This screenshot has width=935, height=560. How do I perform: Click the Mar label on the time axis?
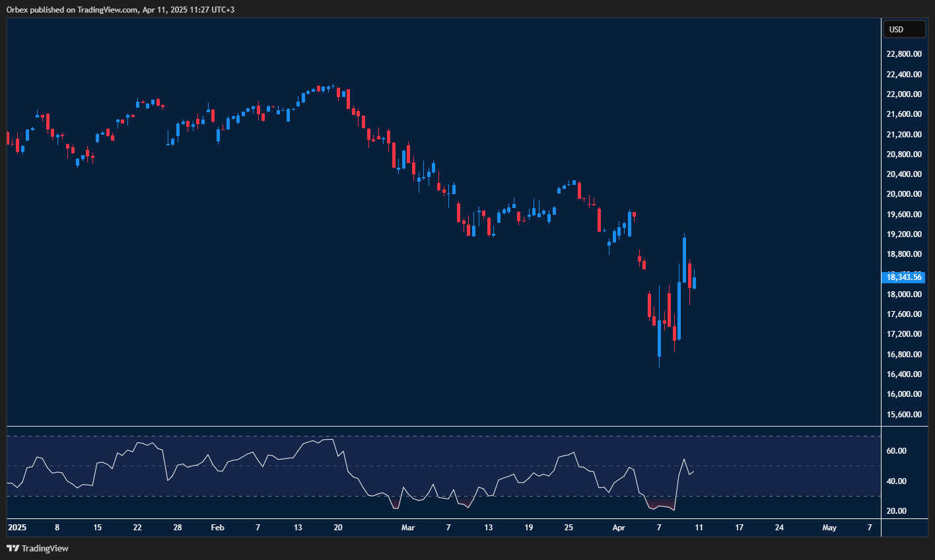pyautogui.click(x=408, y=528)
